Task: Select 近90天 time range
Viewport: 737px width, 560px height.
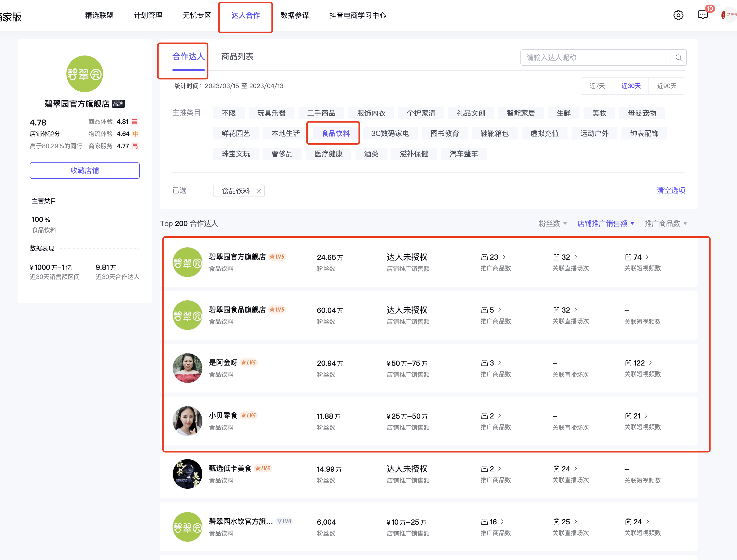Action: coord(667,86)
